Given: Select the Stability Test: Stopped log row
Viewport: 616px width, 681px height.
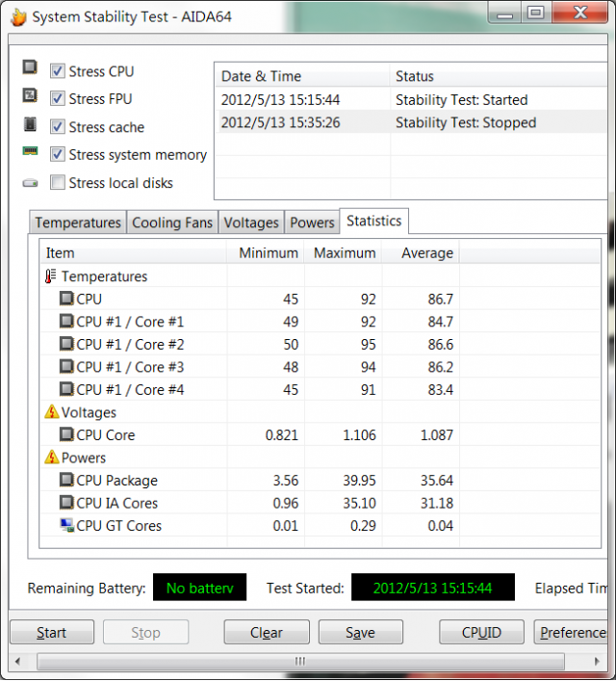Looking at the screenshot, I should tap(411, 122).
